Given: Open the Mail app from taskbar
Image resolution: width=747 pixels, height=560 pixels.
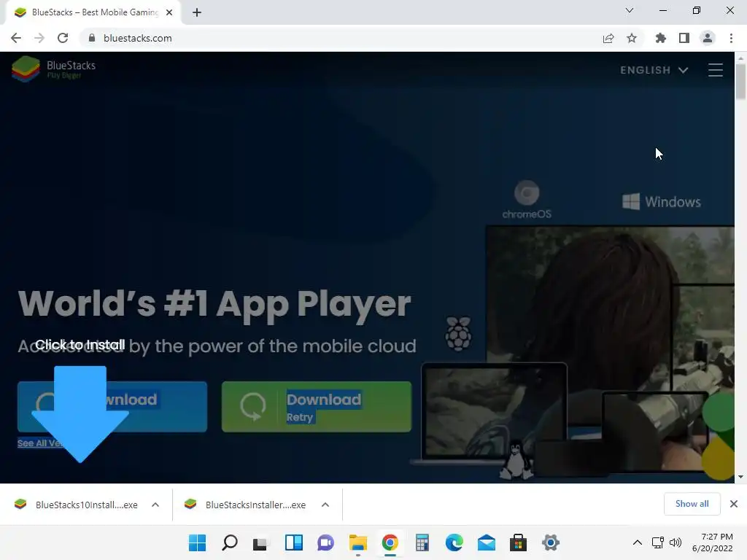Looking at the screenshot, I should click(487, 542).
